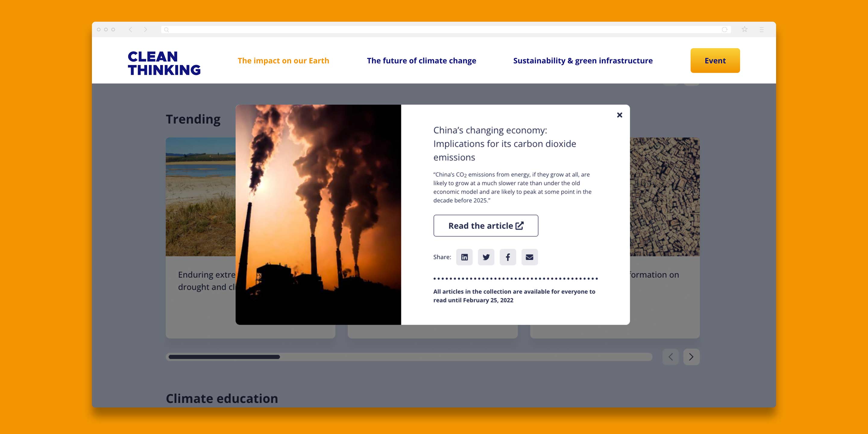This screenshot has width=868, height=434.
Task: Open Sustainability & green infrastructure section
Action: click(583, 61)
